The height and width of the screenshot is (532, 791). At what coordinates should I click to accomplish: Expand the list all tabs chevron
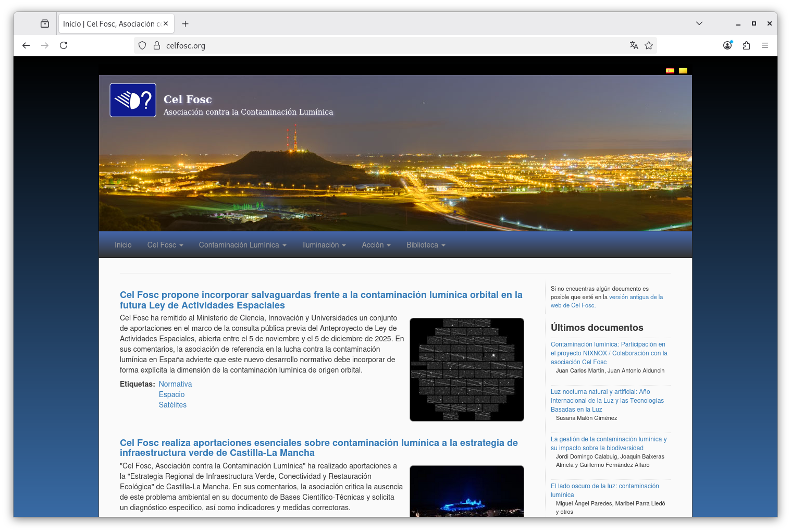[699, 23]
